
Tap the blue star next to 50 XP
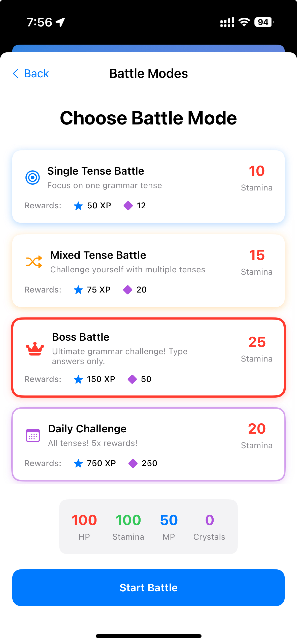pos(78,206)
